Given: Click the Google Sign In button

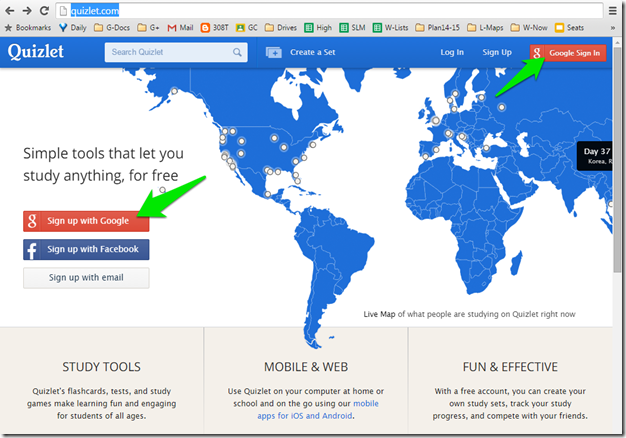Looking at the screenshot, I should (568, 53).
